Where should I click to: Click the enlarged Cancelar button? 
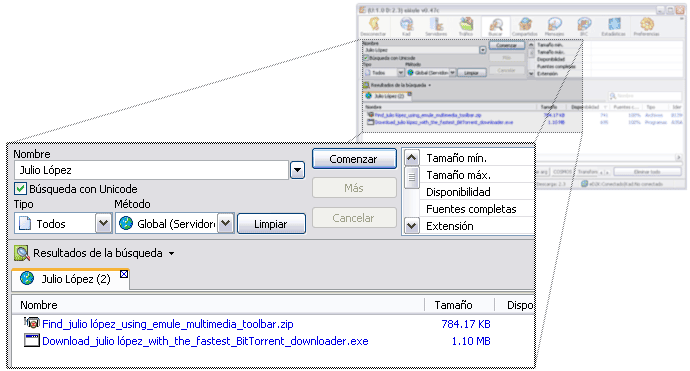(354, 218)
